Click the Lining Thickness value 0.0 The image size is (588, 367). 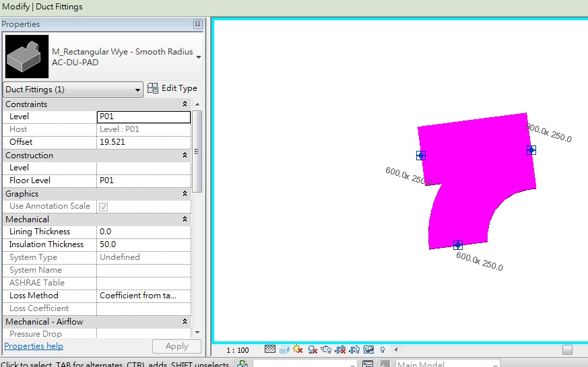[143, 232]
